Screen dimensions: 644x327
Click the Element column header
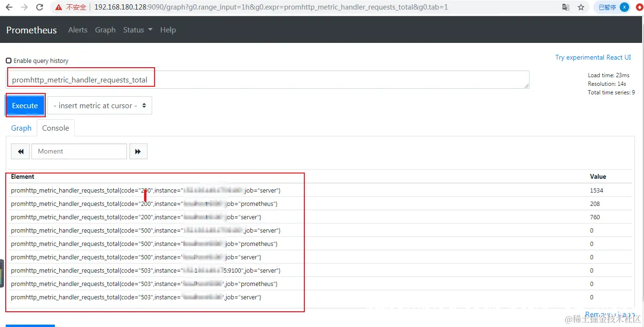tap(22, 176)
